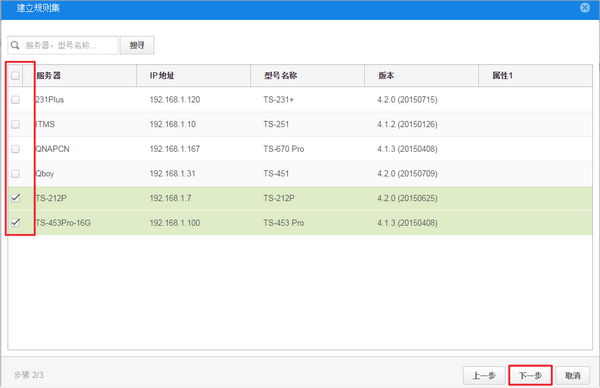Toggle the select-all checkbox in header
Screen dimensions: 600x388
point(15,75)
